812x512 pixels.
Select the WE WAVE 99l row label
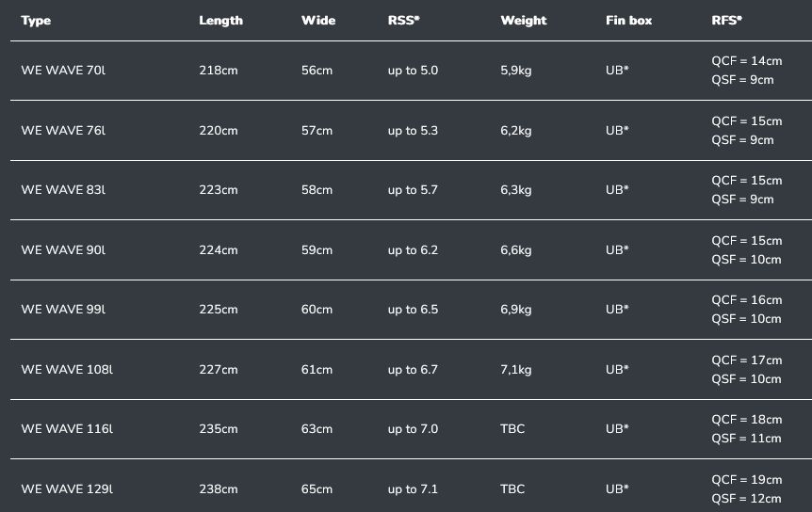tap(63, 310)
